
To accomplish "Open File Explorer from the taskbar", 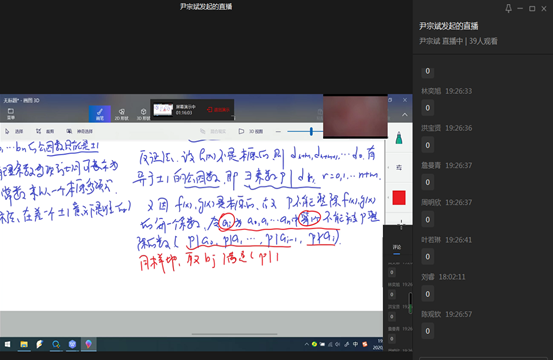I will [24, 344].
